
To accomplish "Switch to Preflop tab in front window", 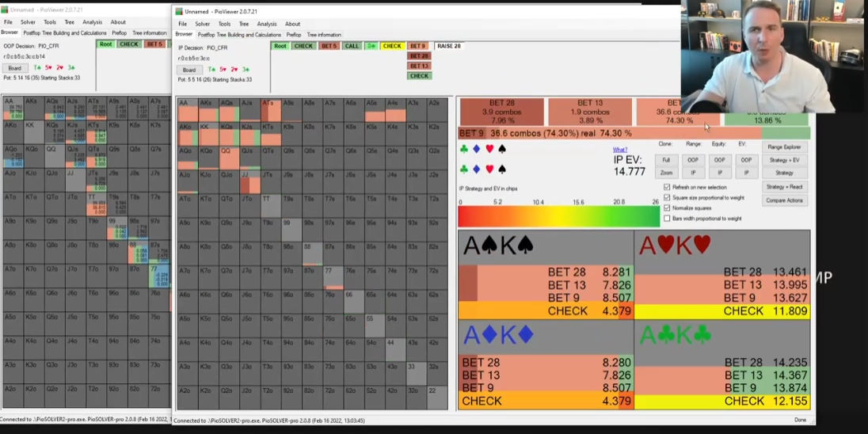I will [293, 34].
